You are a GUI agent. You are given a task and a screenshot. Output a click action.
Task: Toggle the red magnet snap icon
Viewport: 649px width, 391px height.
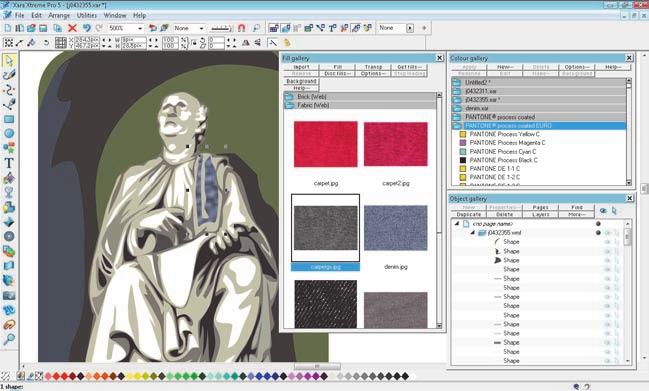242,28
